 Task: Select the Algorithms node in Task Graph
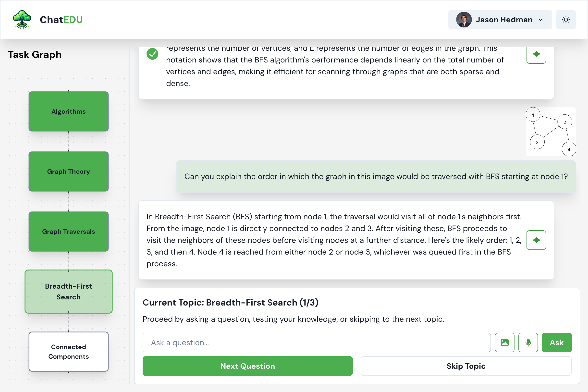pyautogui.click(x=69, y=111)
